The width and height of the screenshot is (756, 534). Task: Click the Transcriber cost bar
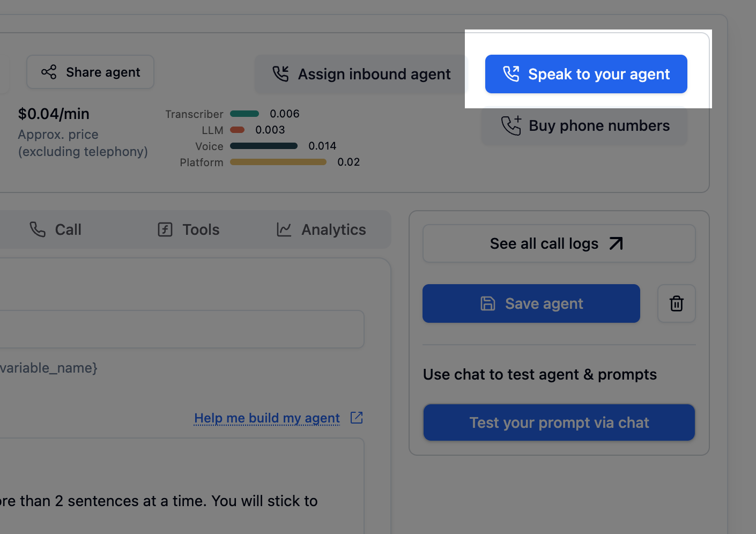tap(244, 114)
